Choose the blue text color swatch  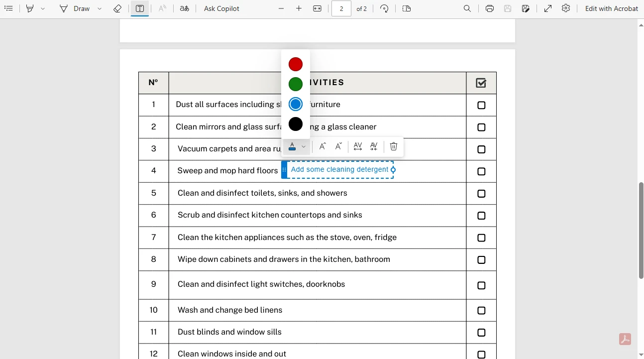pos(296,104)
